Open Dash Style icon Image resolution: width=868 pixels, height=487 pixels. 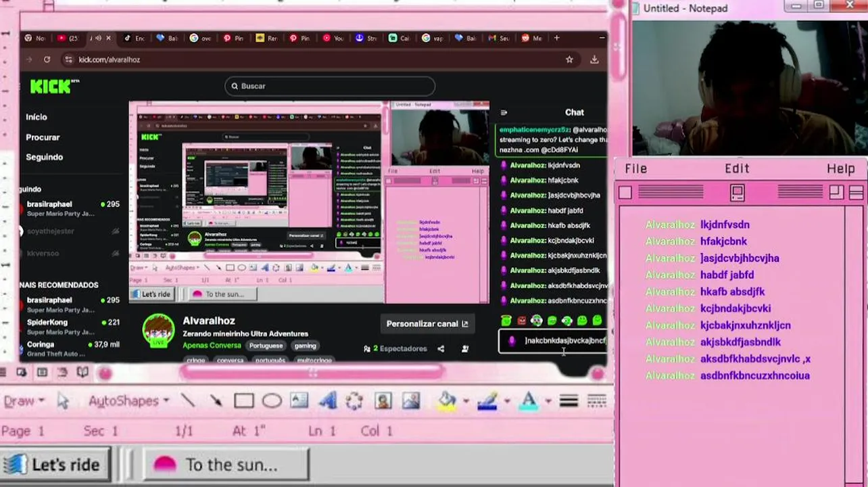[x=596, y=401]
